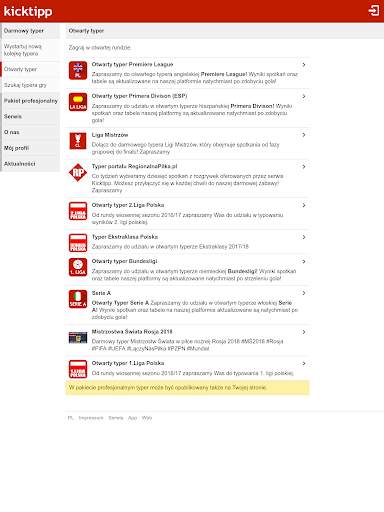Open Aktualności in the sidebar
This screenshot has height=512, width=384.
(x=30, y=164)
